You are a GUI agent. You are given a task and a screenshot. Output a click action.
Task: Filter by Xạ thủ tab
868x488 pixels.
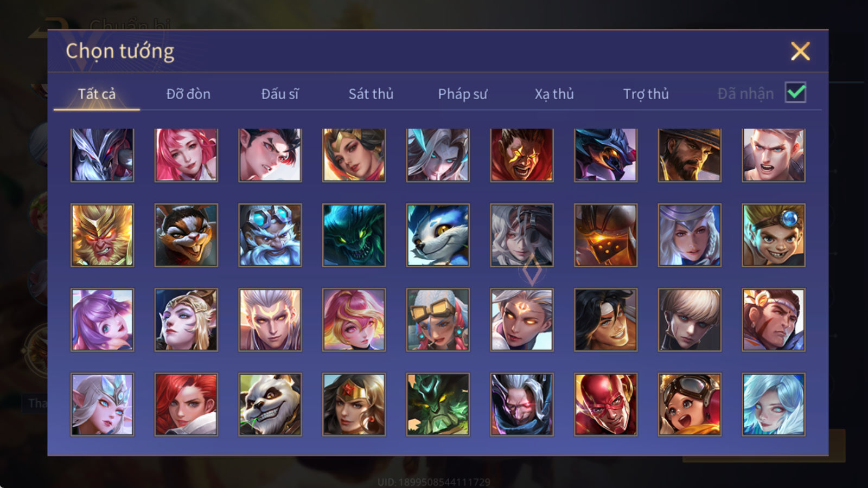pos(554,94)
